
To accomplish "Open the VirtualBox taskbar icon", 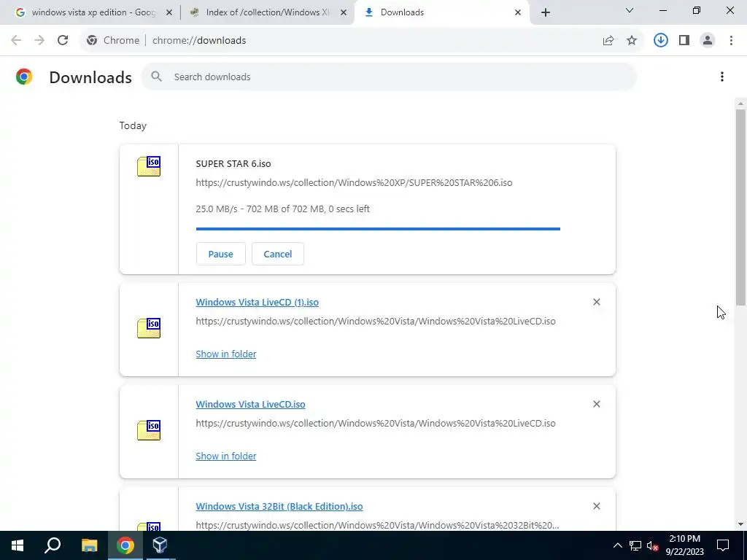I will point(160,545).
